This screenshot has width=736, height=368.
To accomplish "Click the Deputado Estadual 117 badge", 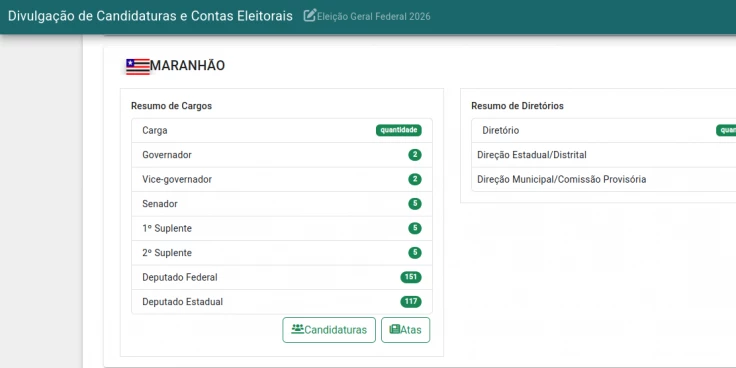I will coord(411,301).
